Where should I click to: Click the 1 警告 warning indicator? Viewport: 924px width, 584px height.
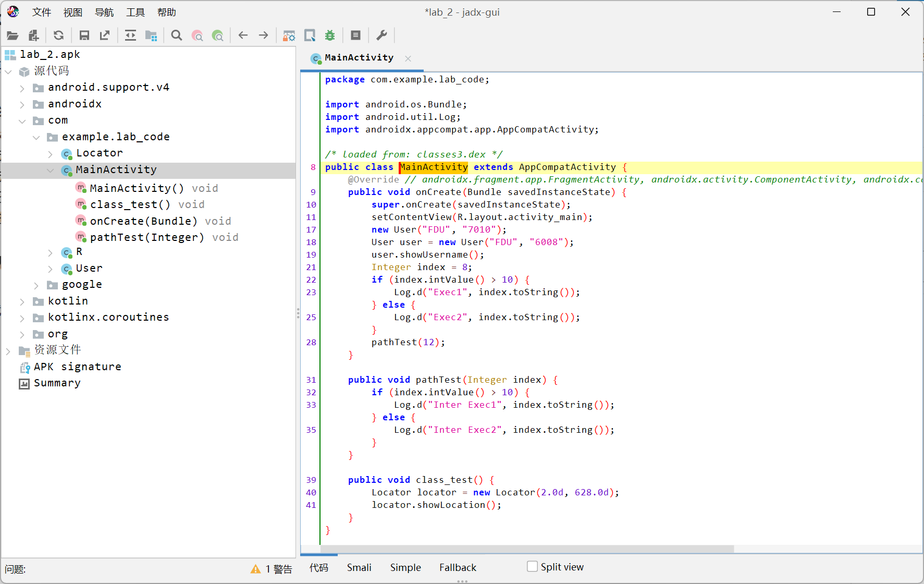click(x=272, y=569)
